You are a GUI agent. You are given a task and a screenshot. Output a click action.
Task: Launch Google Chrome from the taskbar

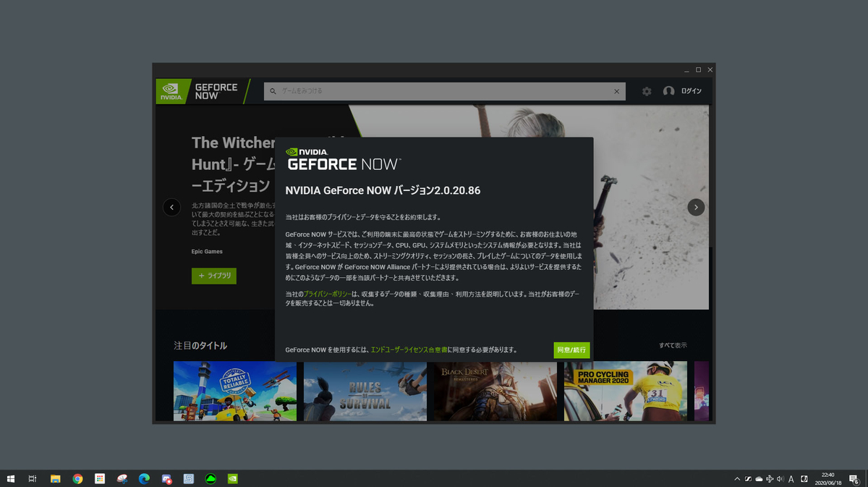[x=77, y=478]
